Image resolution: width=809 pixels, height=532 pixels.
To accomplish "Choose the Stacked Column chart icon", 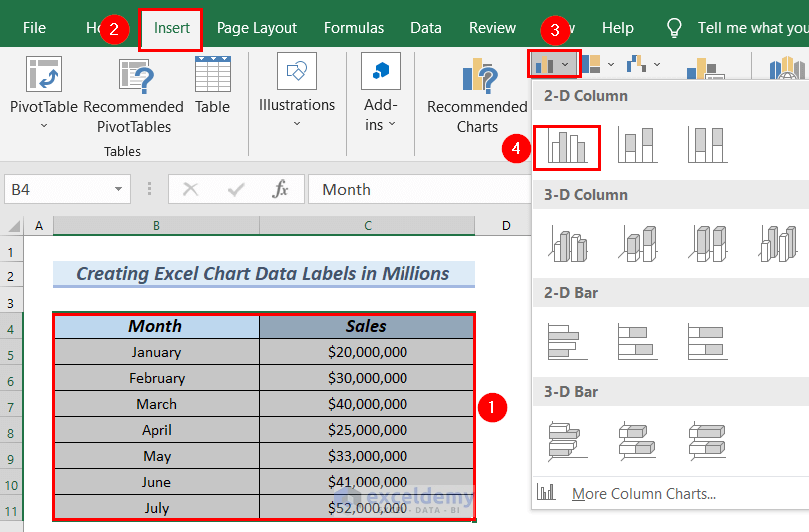I will [x=636, y=146].
